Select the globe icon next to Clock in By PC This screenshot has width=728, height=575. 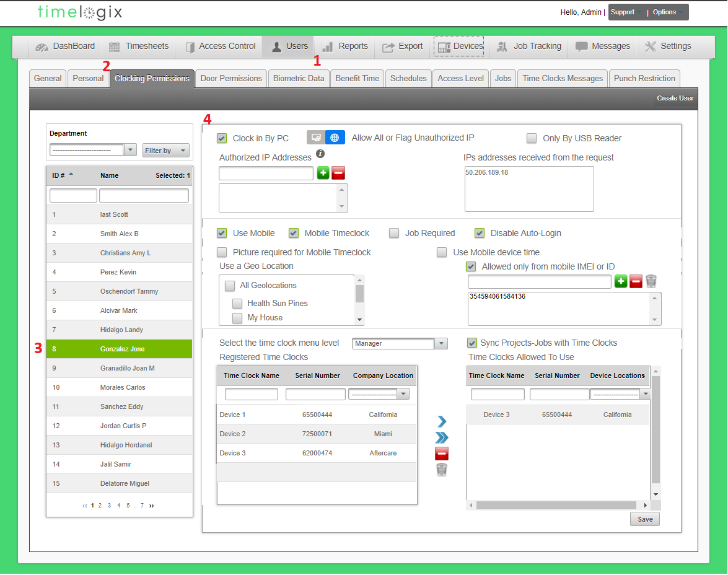(x=335, y=138)
